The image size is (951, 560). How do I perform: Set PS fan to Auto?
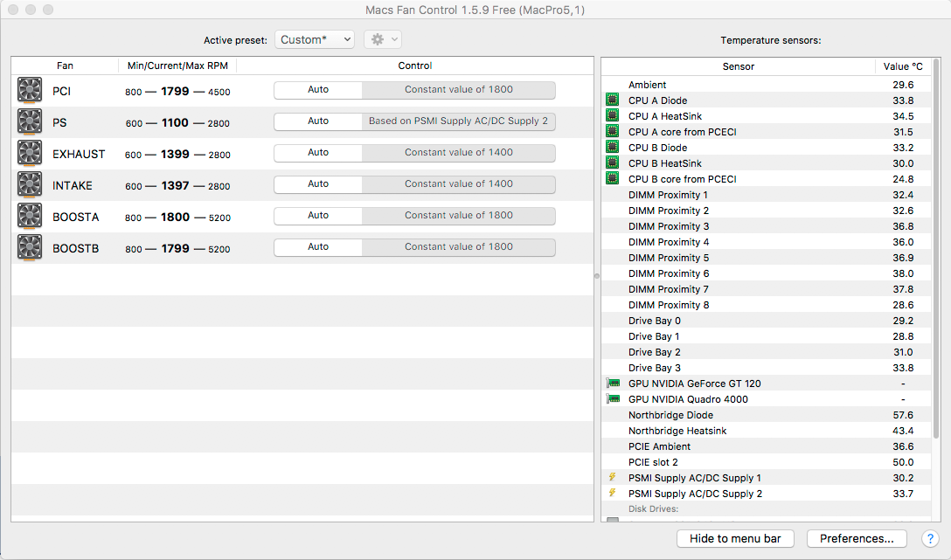318,121
